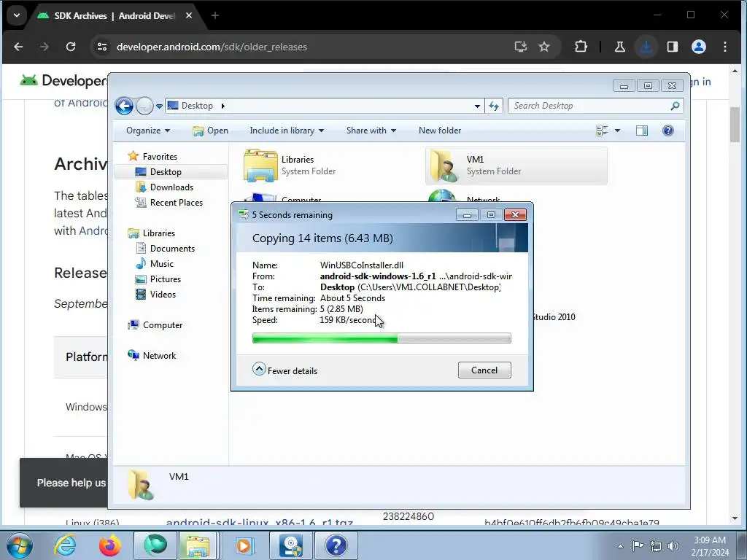Image resolution: width=747 pixels, height=560 pixels.
Task: Click the Search Desktop field
Action: pyautogui.click(x=595, y=106)
